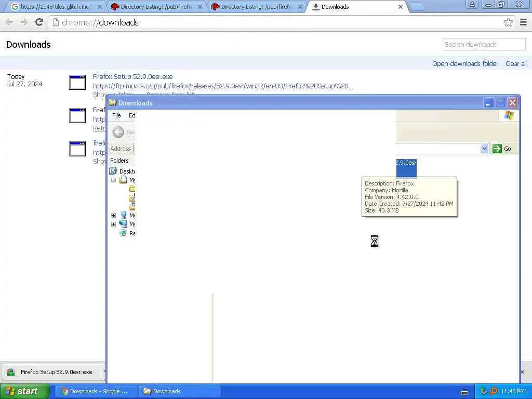Expand the My Computer tree node
Viewport: 532px width, 399px height.
coord(114,216)
